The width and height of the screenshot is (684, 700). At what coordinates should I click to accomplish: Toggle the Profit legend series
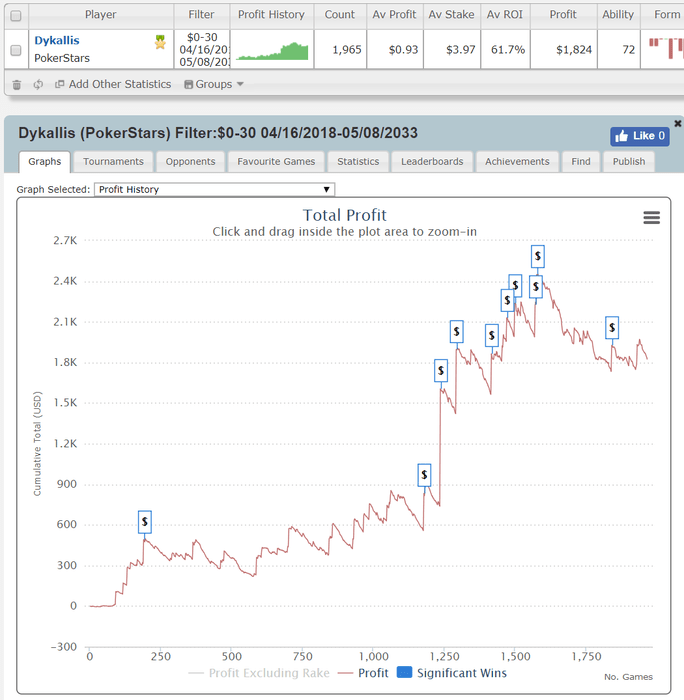(363, 673)
